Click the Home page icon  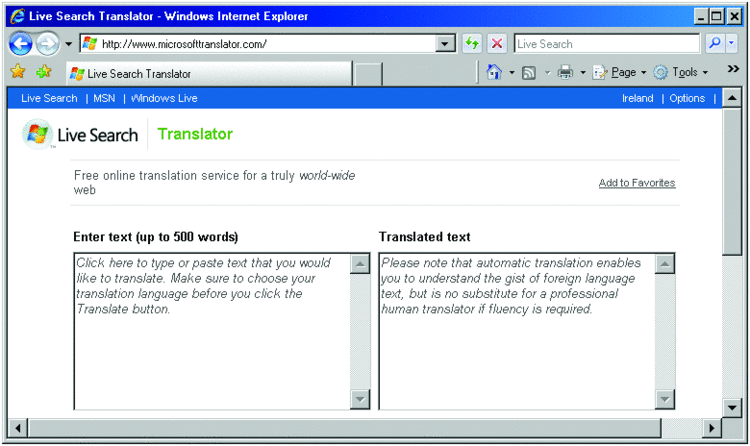[494, 72]
